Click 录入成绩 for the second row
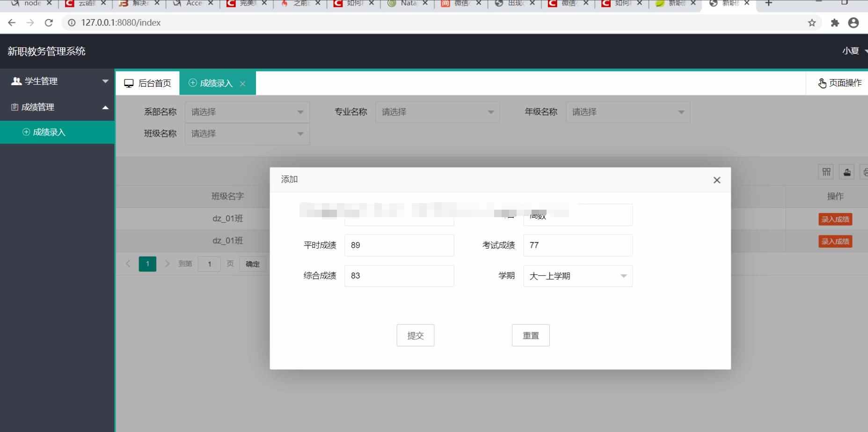868x432 pixels. pyautogui.click(x=835, y=242)
